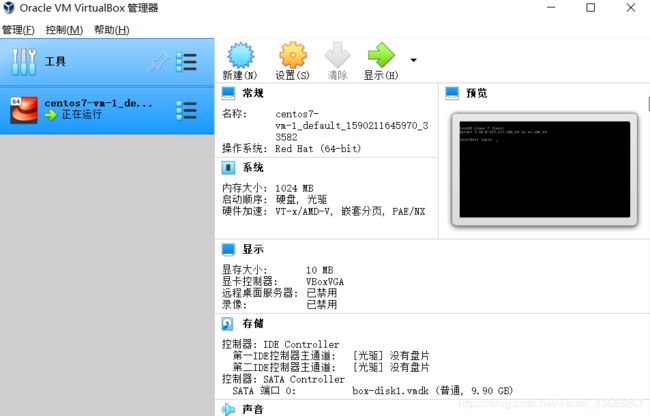Open 设置(S) settings gear icon
Image resolution: width=650 pixels, height=416 pixels.
pos(293,55)
